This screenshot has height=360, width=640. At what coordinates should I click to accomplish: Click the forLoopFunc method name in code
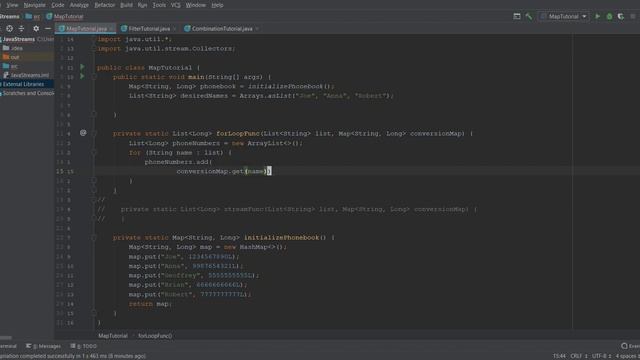click(x=238, y=133)
